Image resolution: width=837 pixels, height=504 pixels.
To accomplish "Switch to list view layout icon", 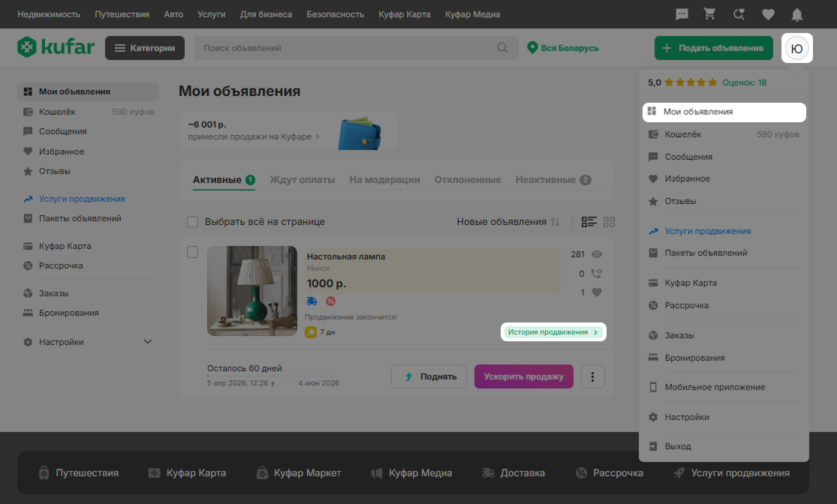I will pyautogui.click(x=589, y=222).
